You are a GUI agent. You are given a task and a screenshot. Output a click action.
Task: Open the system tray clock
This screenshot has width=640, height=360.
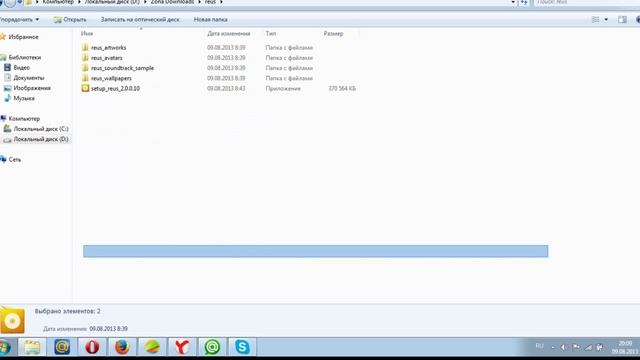[x=625, y=347]
